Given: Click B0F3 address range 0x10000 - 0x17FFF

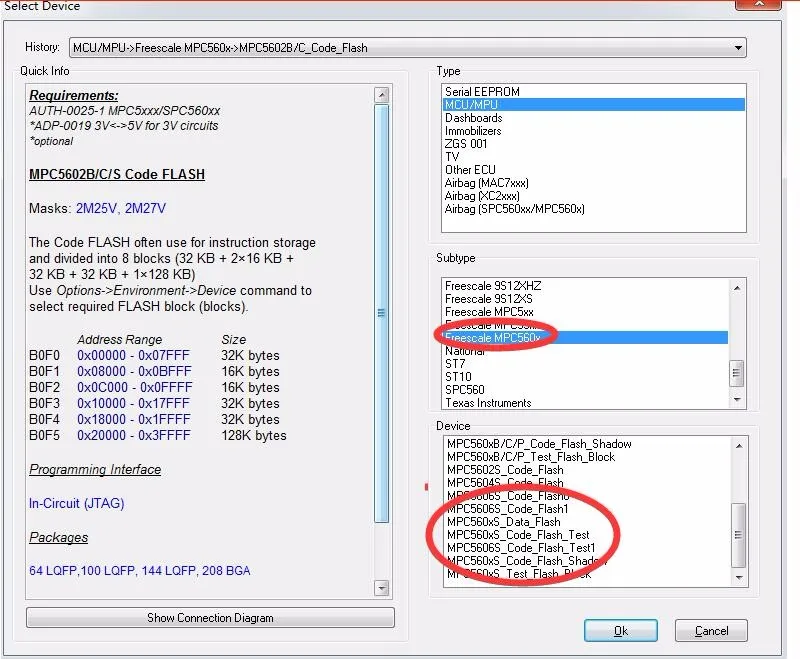Looking at the screenshot, I should pos(133,403).
